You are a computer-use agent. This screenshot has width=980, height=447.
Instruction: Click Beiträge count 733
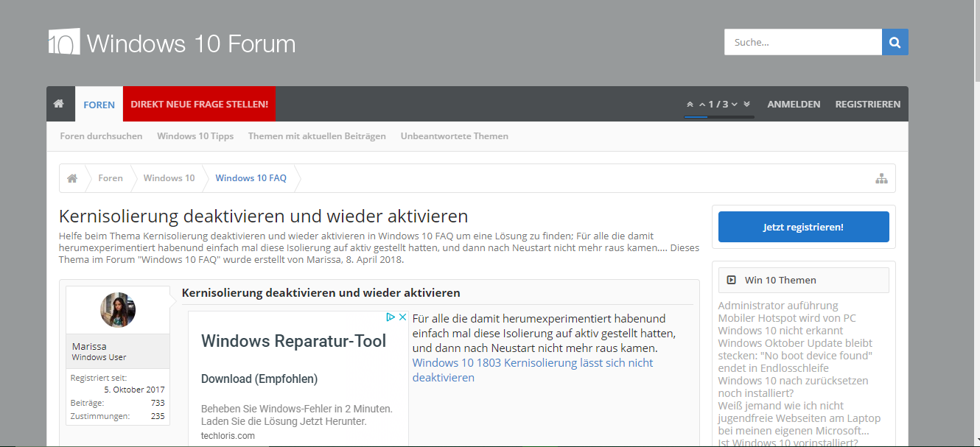[x=158, y=403]
